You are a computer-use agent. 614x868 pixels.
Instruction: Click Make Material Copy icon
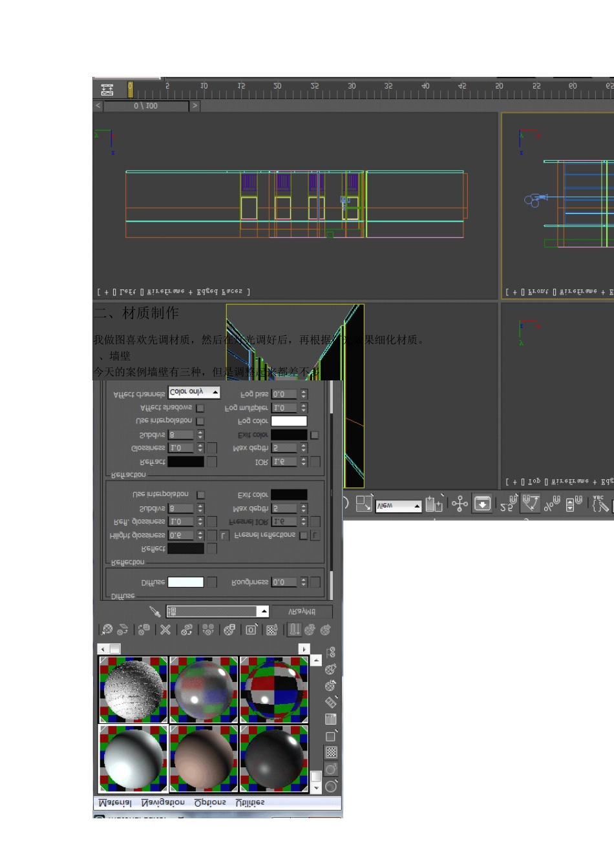[x=187, y=630]
